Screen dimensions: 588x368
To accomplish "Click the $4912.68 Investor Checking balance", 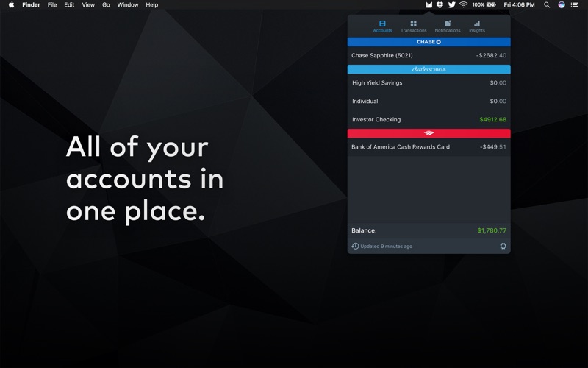I will coord(492,120).
